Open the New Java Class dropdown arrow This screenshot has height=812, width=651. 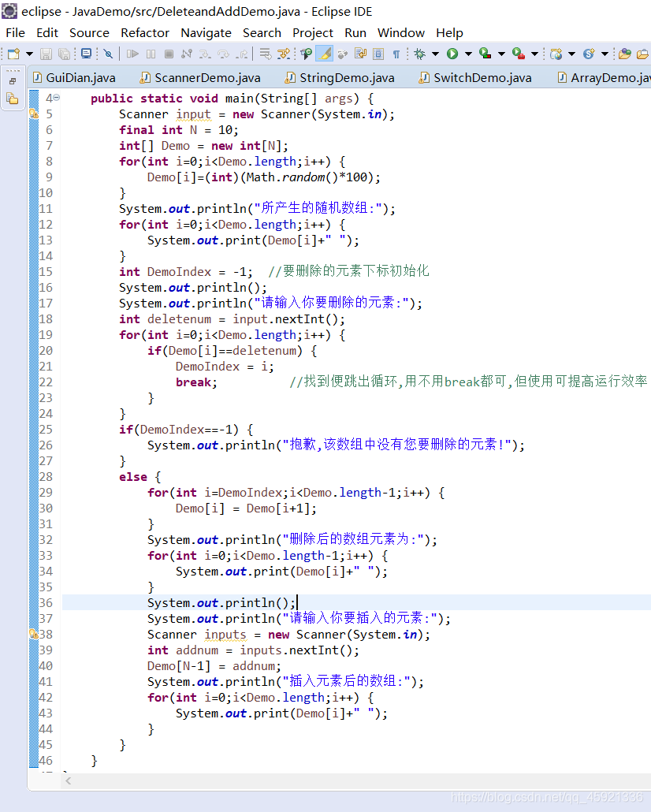604,54
